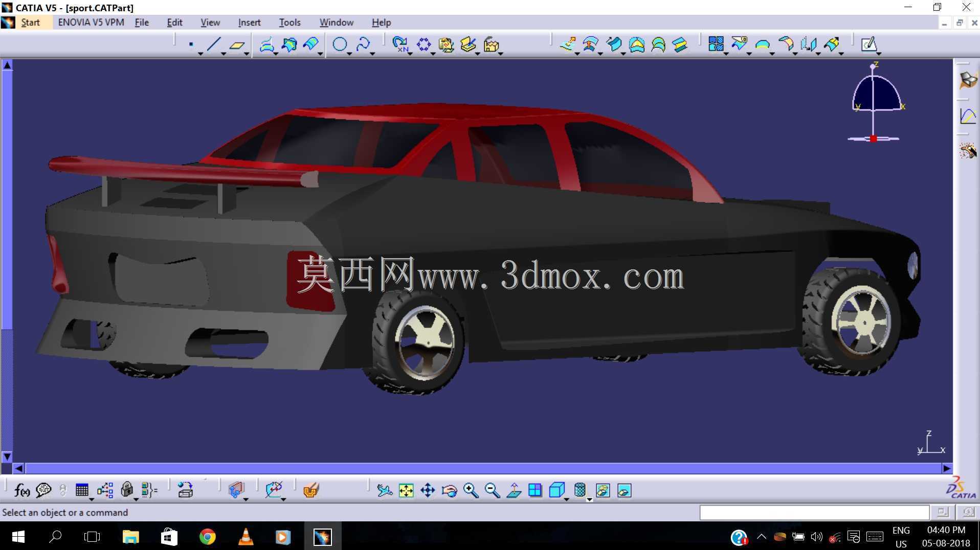Open the Start menu in CATIA

30,22
